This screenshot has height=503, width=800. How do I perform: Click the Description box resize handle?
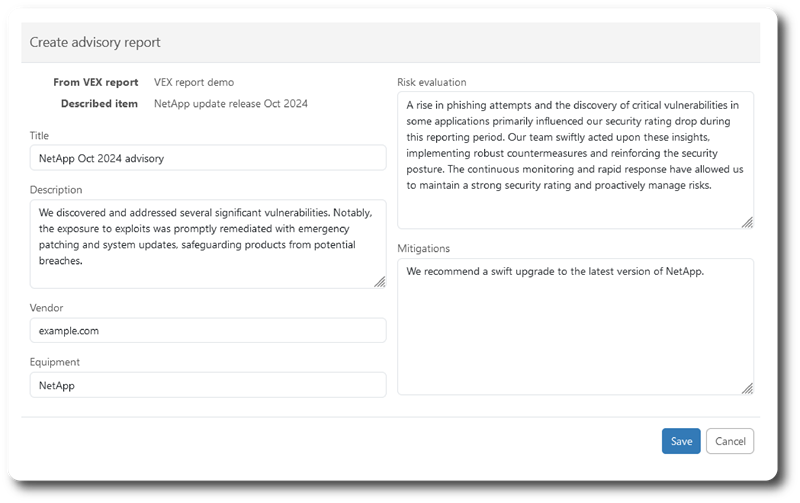[x=380, y=282]
